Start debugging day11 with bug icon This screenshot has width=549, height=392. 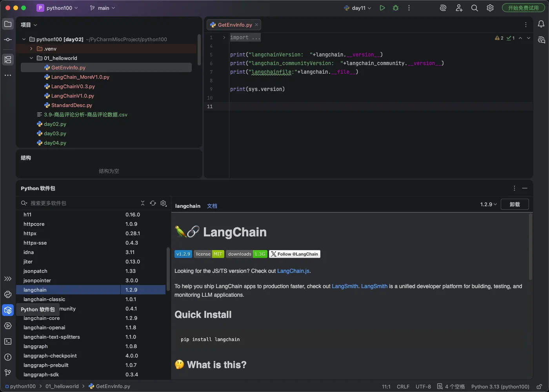tap(396, 8)
